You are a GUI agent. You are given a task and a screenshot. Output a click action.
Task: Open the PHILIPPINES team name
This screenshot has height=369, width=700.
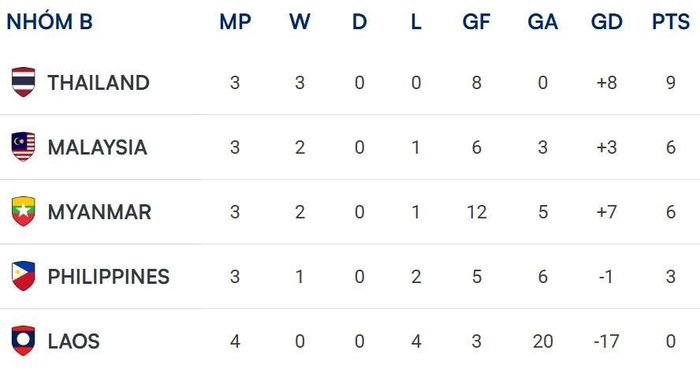[108, 277]
